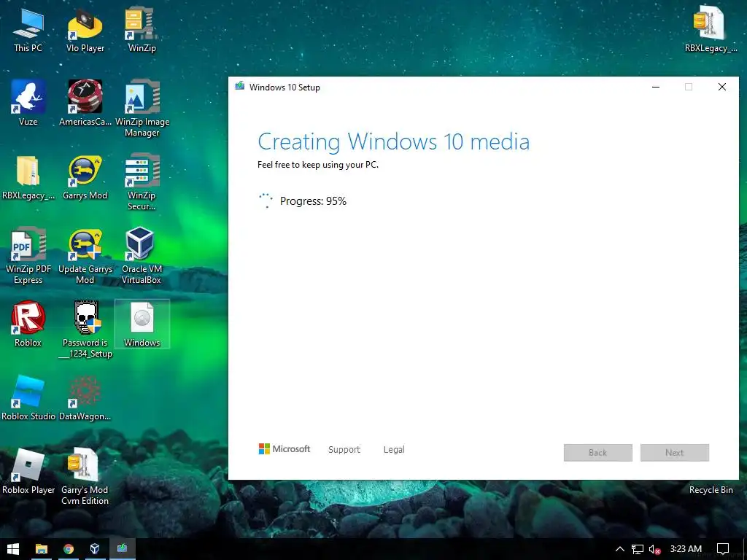747x560 pixels.
Task: Open VirtualBox from the taskbar
Action: [95, 549]
